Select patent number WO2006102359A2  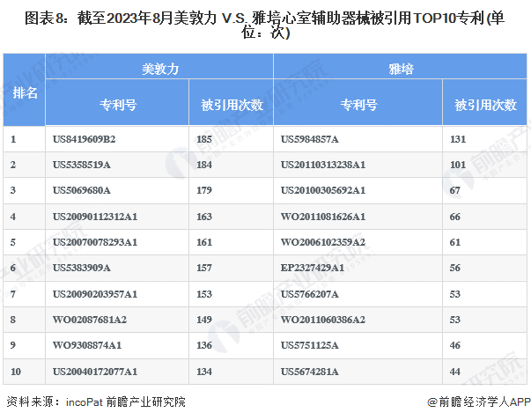point(323,242)
